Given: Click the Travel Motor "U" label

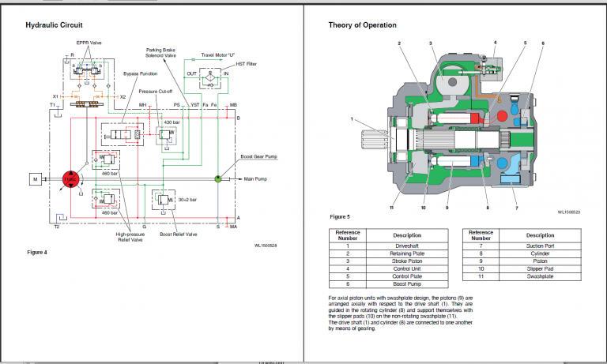Looking at the screenshot, I should point(218,55).
